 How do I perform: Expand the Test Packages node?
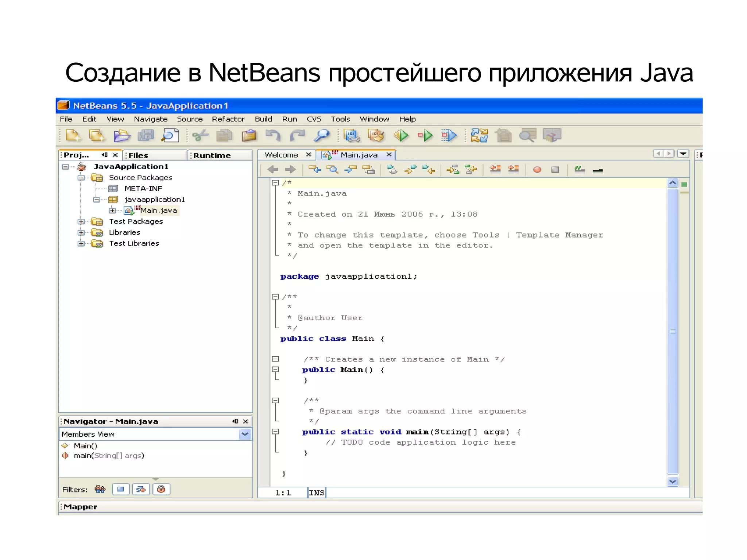pyautogui.click(x=81, y=221)
